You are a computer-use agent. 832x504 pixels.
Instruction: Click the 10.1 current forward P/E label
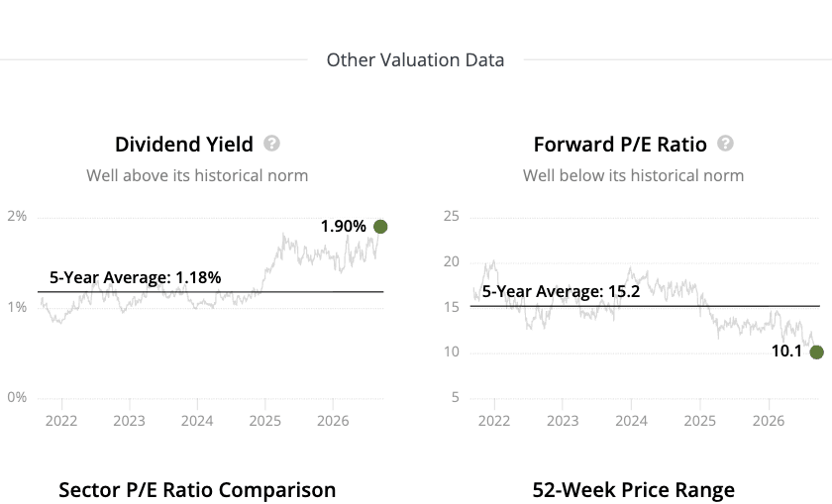[x=786, y=352]
